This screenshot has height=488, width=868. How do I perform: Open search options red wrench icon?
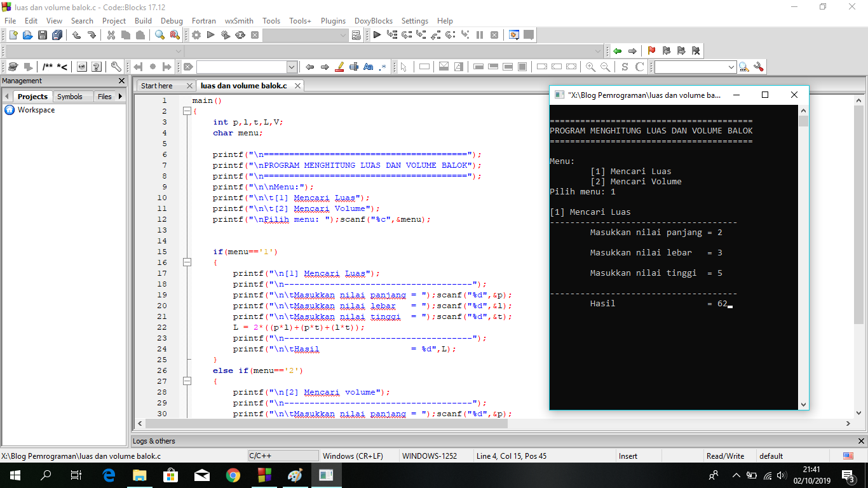click(x=757, y=67)
